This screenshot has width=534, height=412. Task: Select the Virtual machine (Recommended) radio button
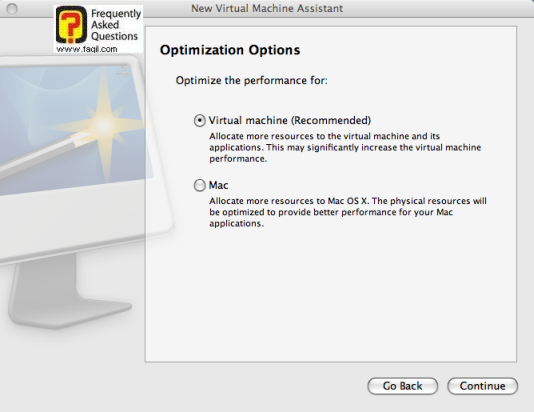point(200,121)
